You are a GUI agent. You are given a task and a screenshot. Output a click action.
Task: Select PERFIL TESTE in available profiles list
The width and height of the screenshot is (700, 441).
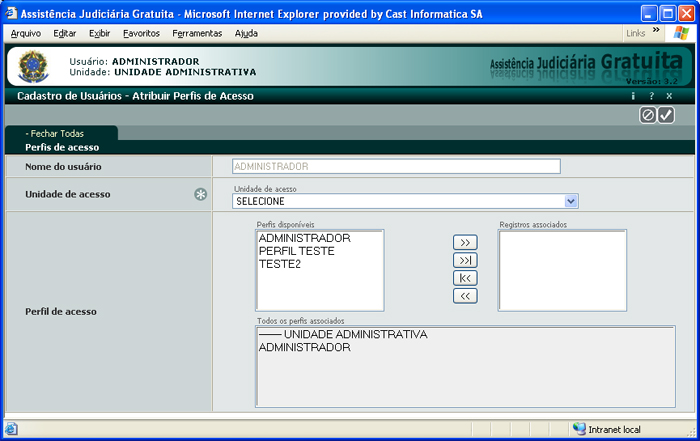[x=296, y=251]
